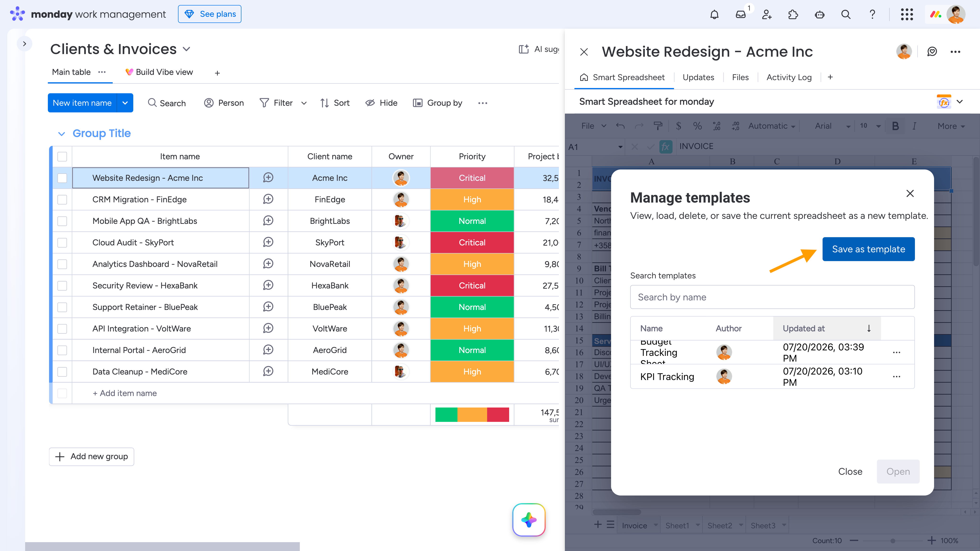Expand the left sidebar
The width and height of the screenshot is (980, 551).
tap(24, 44)
